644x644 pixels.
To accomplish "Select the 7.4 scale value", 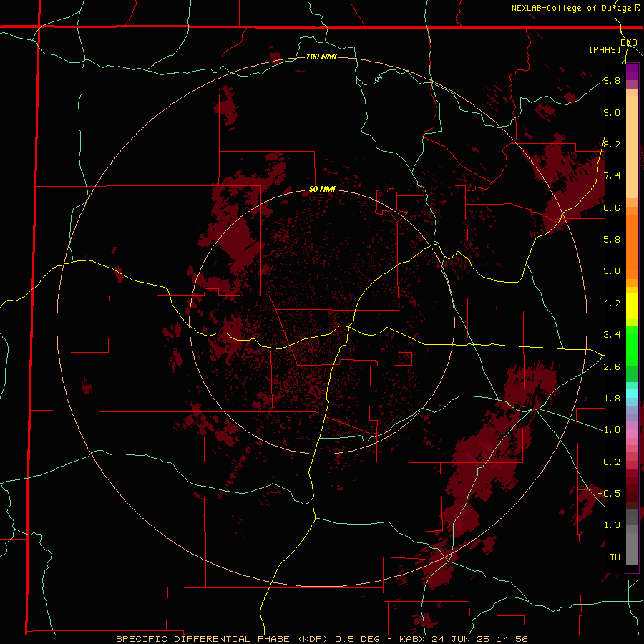I will pos(612,176).
